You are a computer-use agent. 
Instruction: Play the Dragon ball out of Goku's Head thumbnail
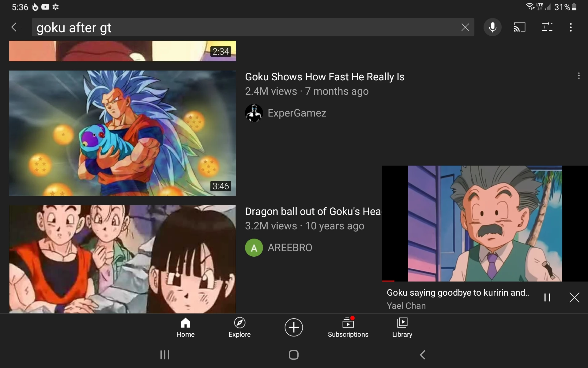click(x=123, y=259)
